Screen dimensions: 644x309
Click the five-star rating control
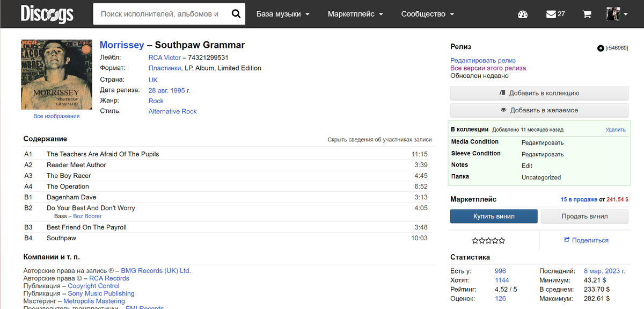(x=488, y=240)
